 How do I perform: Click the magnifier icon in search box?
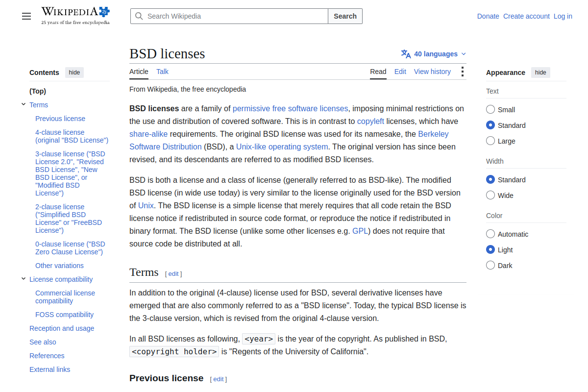pyautogui.click(x=139, y=16)
